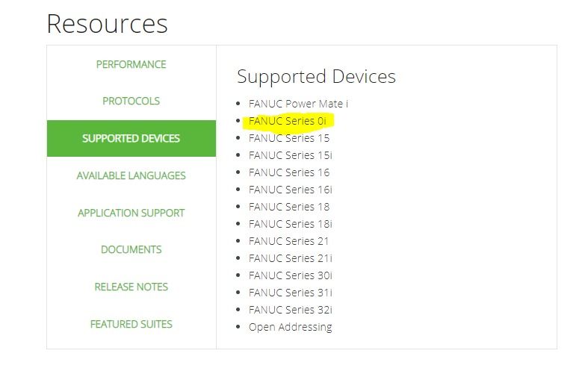Screen dimensions: 588x368
Task: Click the FANUC Series 32i item
Action: (290, 310)
